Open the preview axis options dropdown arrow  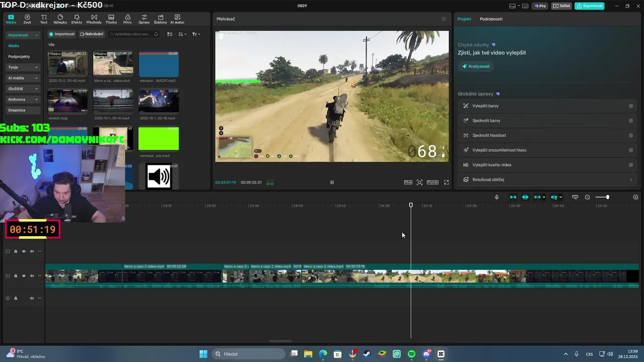(560, 197)
